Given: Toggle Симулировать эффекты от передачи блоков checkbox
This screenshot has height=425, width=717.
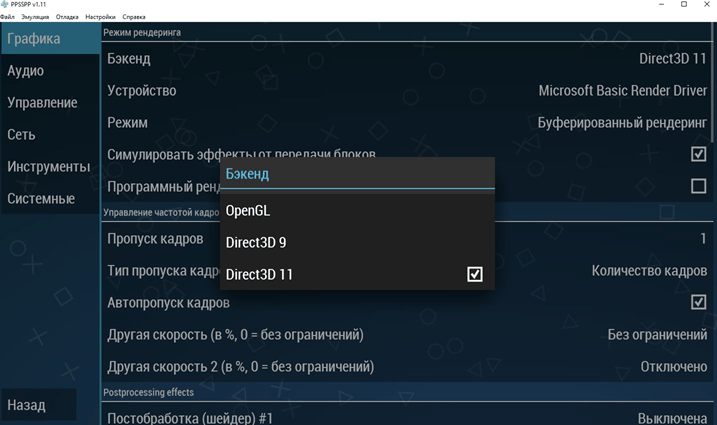Looking at the screenshot, I should pyautogui.click(x=698, y=154).
